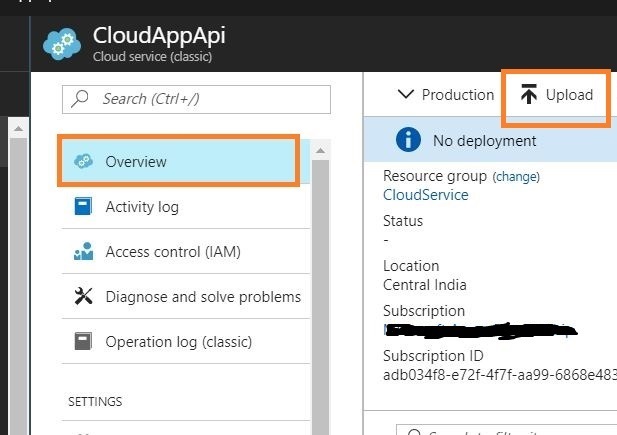
Task: Go to Access control (IAM) label
Action: 173,252
